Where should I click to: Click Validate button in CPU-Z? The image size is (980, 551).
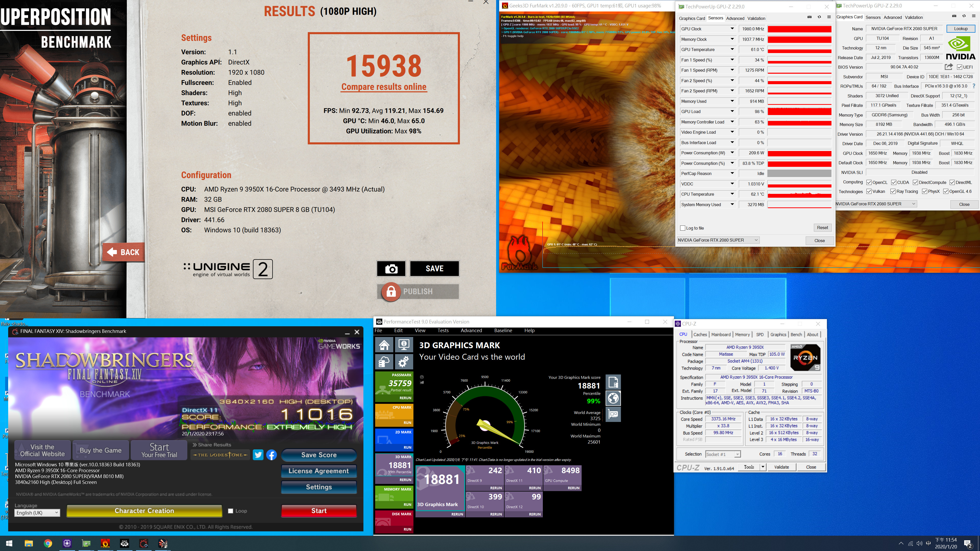click(x=782, y=467)
